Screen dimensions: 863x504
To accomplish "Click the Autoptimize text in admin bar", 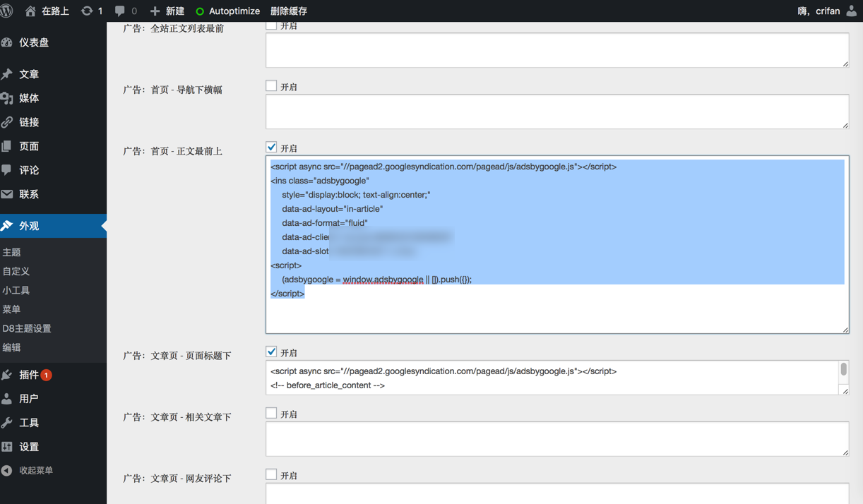I will tap(234, 11).
